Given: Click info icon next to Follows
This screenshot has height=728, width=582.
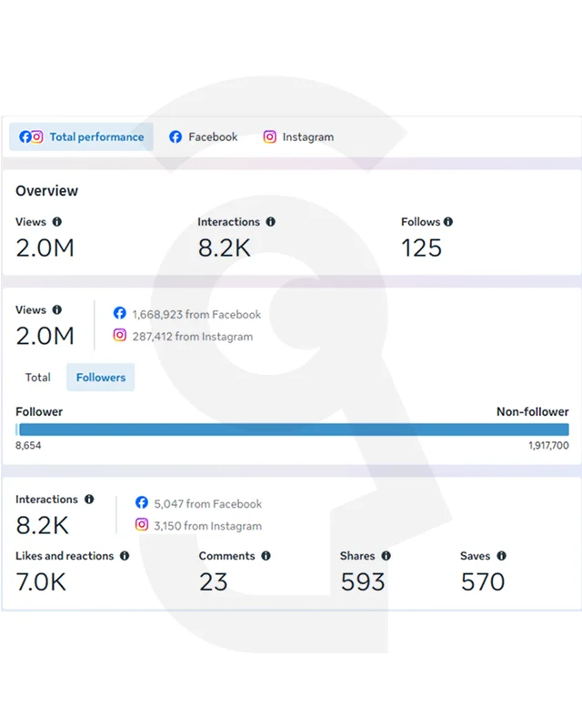Looking at the screenshot, I should (x=448, y=222).
